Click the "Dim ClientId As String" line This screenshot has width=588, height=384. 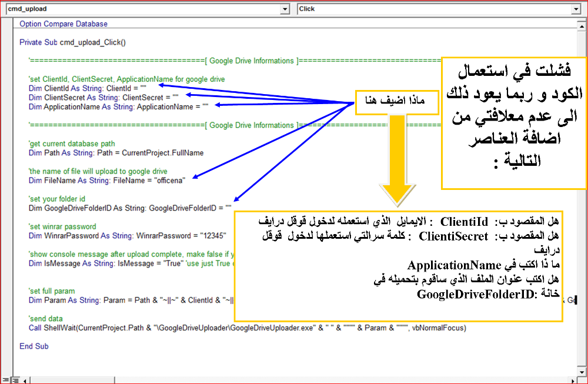tap(88, 88)
